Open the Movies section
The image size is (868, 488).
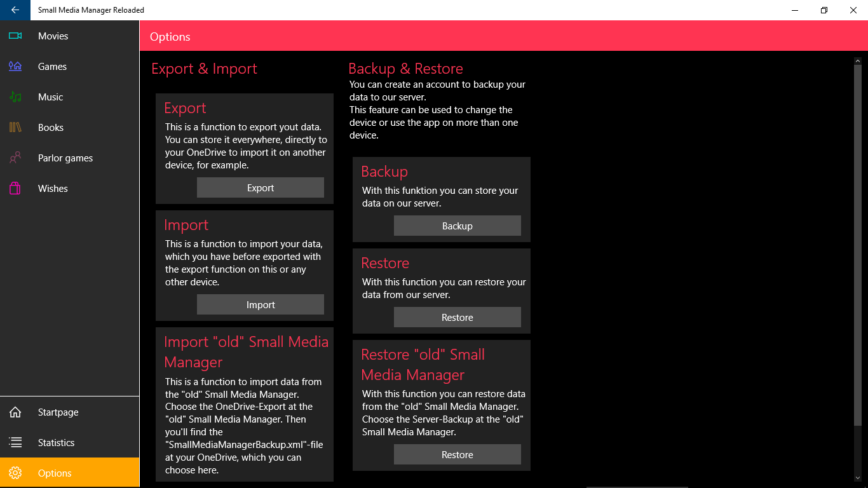point(69,36)
